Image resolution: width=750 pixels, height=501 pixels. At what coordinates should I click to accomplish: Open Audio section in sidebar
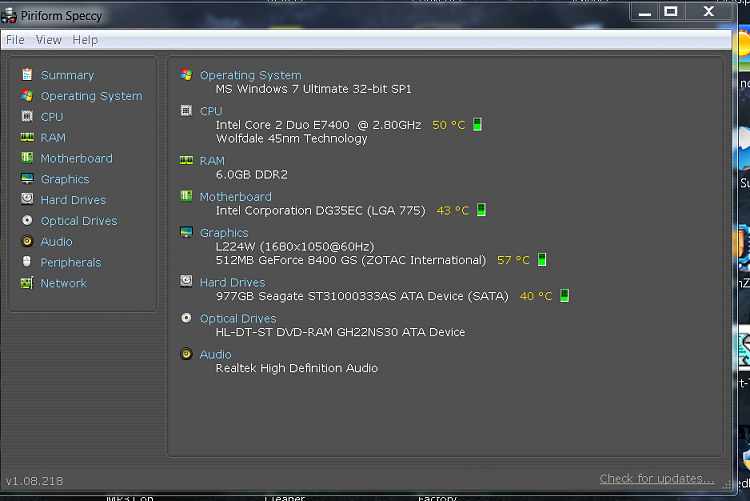click(56, 242)
